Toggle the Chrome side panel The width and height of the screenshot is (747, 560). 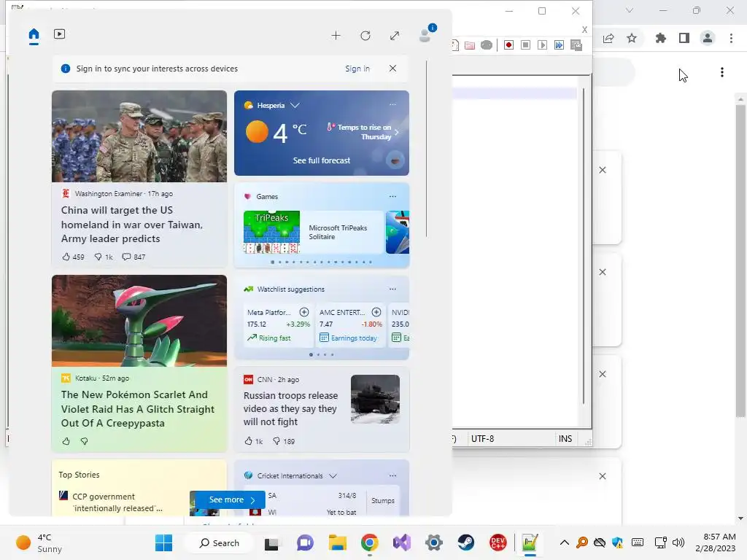pos(684,38)
